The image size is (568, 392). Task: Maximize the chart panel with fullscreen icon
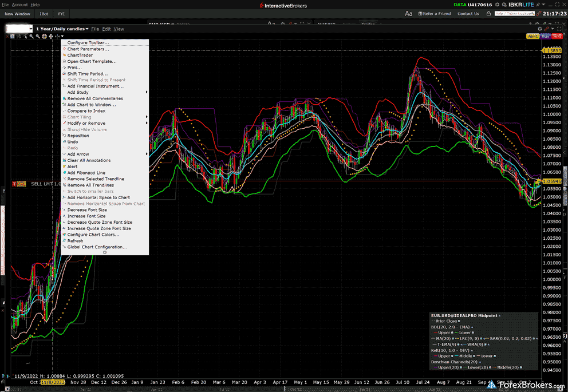(x=559, y=29)
